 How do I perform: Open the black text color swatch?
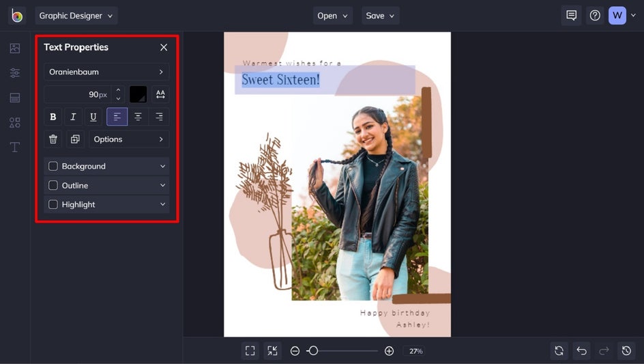(x=138, y=94)
